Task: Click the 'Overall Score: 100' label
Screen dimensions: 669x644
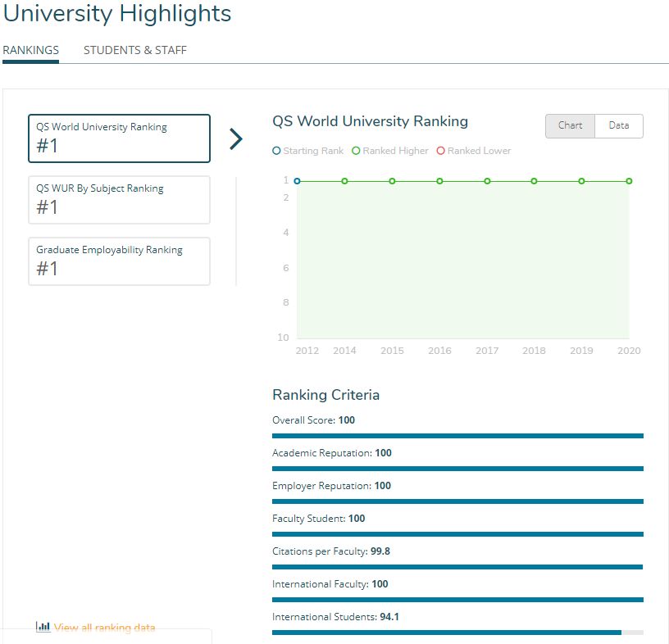Action: (313, 420)
